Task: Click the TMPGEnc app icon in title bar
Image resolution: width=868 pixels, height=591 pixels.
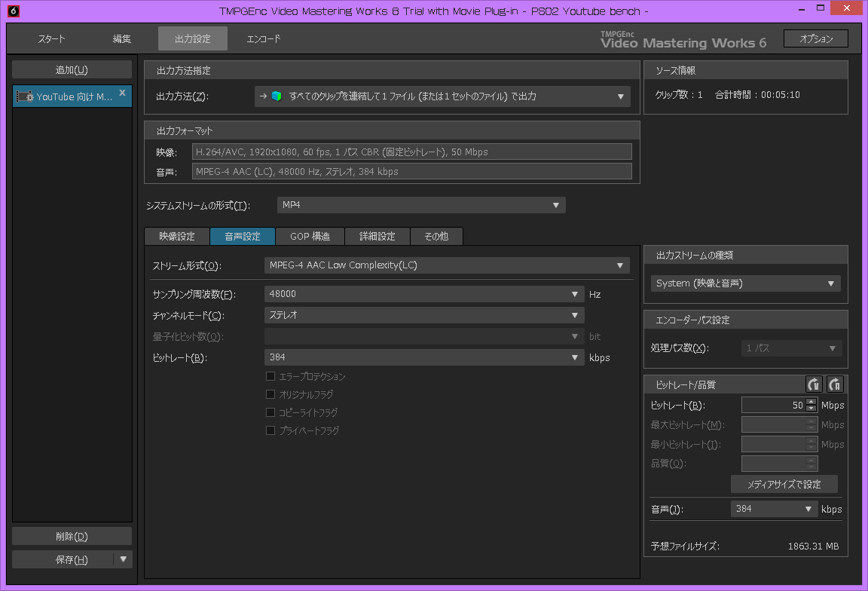Action: click(14, 11)
